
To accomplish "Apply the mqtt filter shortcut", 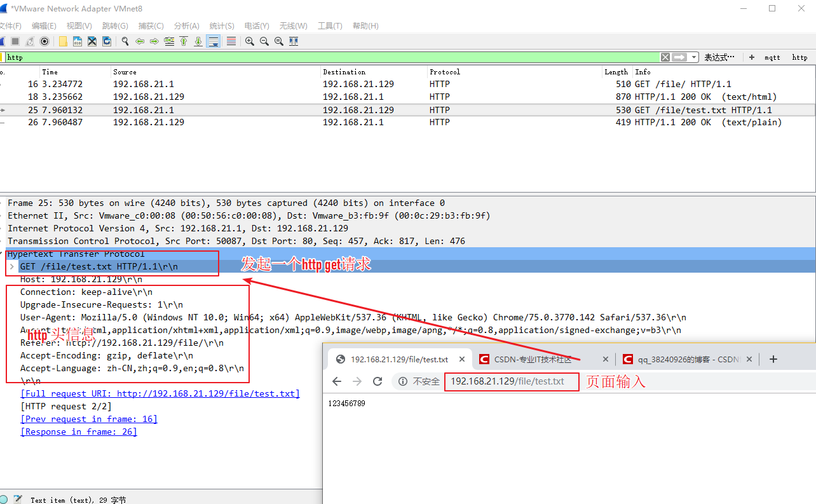I will (772, 57).
